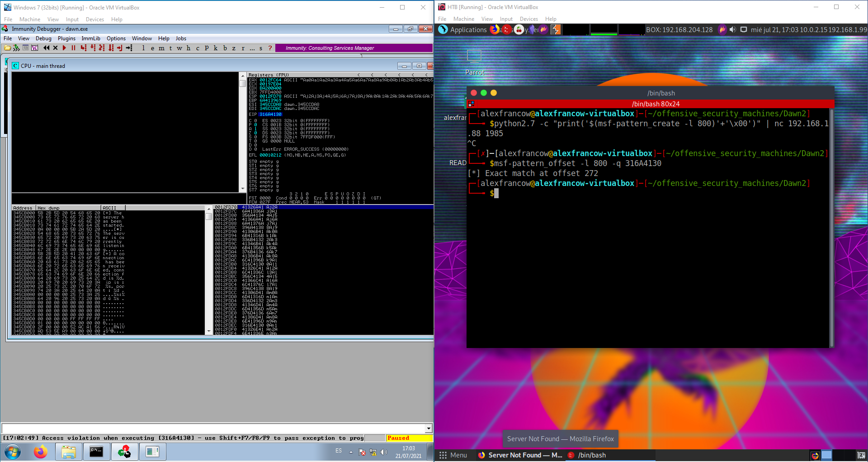
Task: Show Executable modules via 'e' toolbar letter
Action: click(x=152, y=48)
